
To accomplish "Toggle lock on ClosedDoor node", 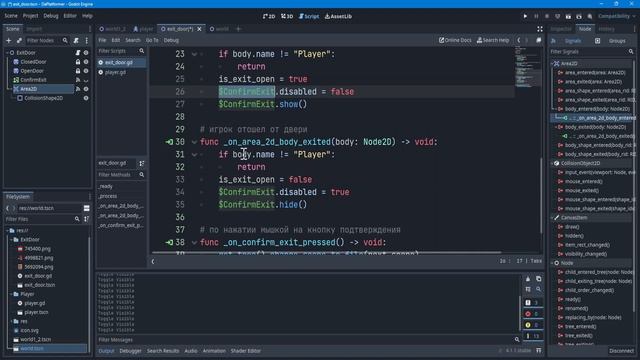I will click(78, 62).
